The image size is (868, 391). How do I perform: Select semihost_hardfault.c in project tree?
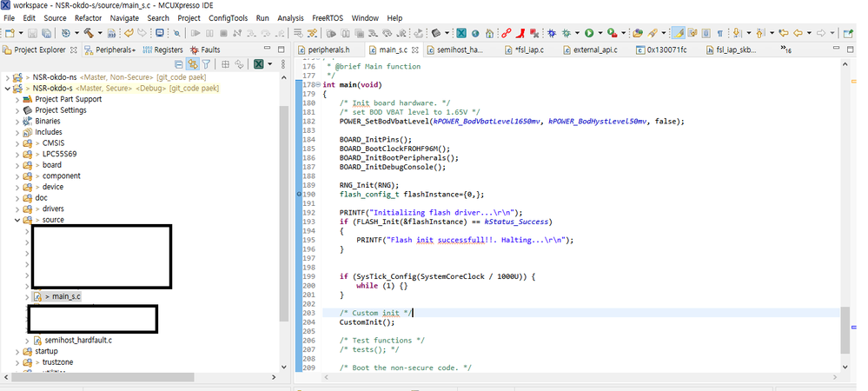78,340
